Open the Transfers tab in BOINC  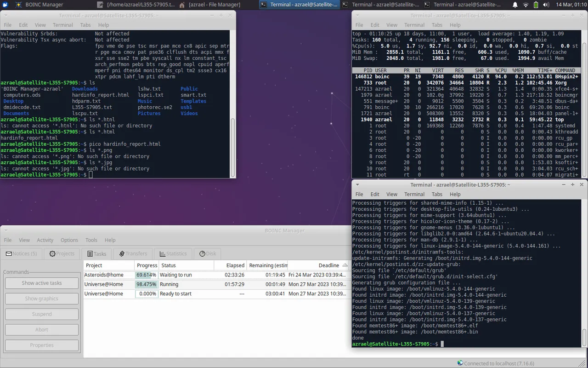(x=133, y=253)
